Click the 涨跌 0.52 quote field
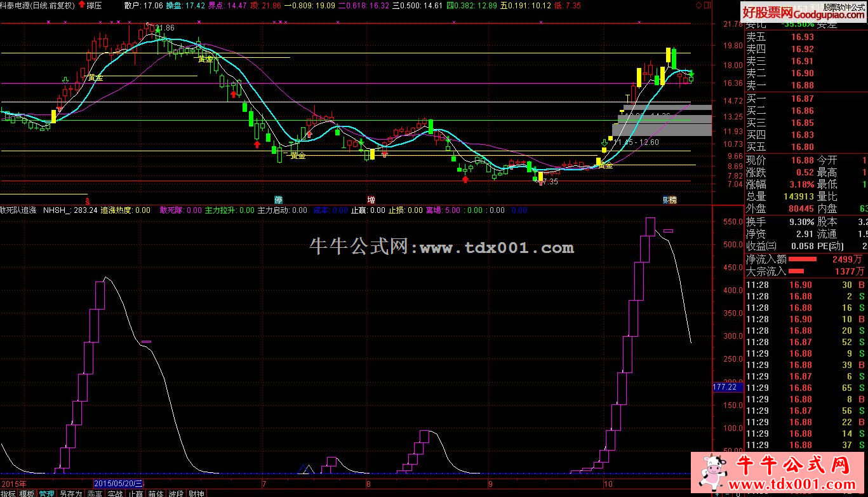 point(780,172)
